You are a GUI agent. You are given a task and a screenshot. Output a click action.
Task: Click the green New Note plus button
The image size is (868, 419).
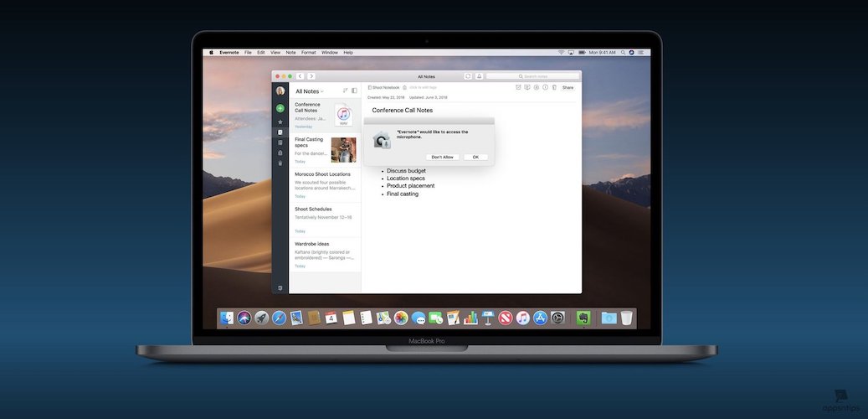point(280,108)
